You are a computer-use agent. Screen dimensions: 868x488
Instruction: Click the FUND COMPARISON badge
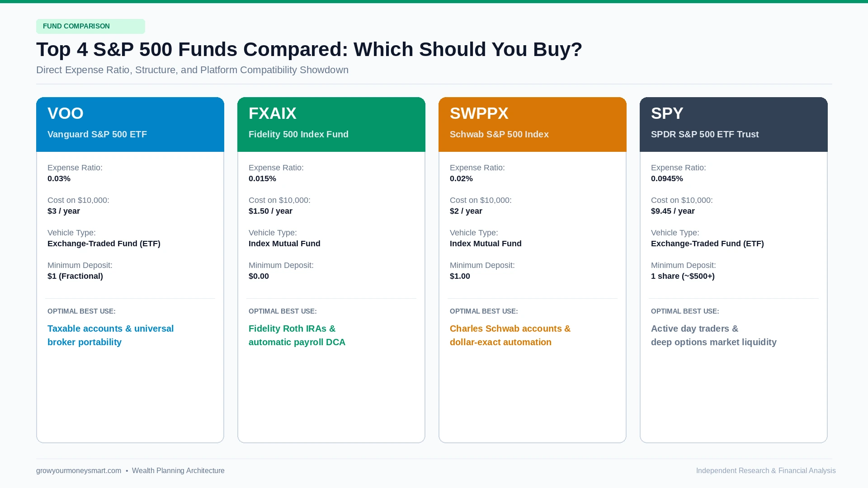point(90,26)
